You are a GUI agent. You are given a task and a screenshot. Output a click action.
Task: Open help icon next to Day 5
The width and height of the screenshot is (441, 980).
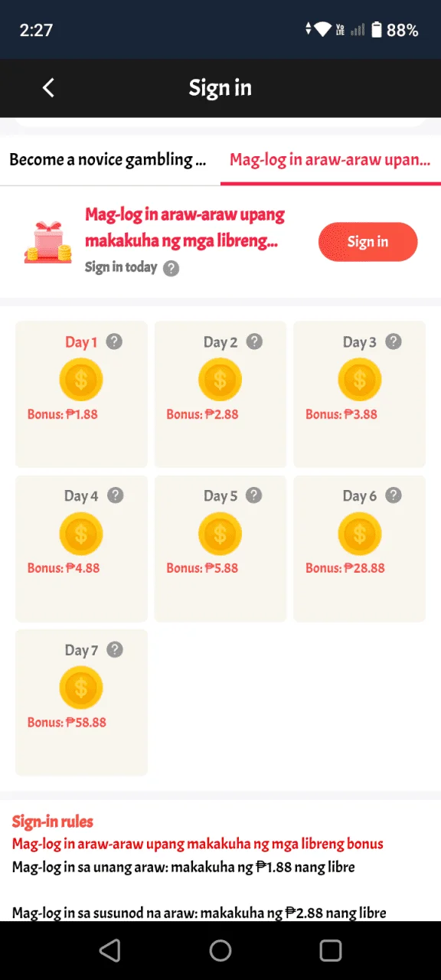point(254,495)
